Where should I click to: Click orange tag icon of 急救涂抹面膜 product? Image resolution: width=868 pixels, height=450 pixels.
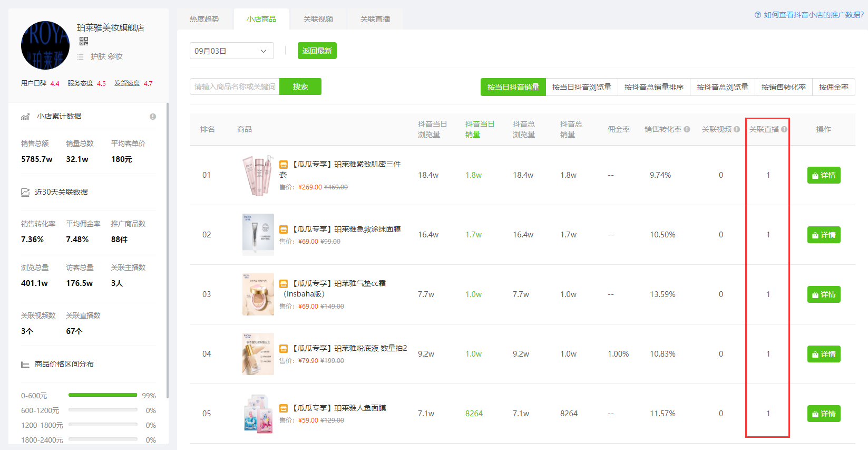coord(284,229)
